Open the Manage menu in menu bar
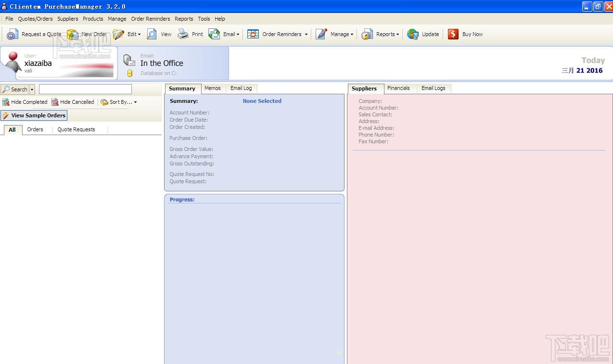This screenshot has height=364, width=613. click(117, 19)
